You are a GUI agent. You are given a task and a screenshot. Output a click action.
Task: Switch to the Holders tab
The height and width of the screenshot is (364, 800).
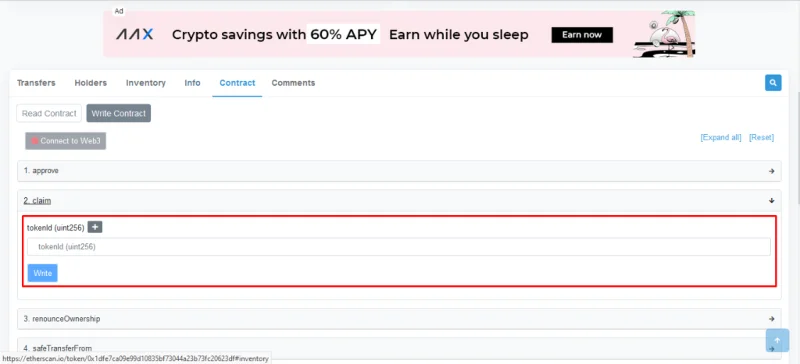tap(91, 83)
